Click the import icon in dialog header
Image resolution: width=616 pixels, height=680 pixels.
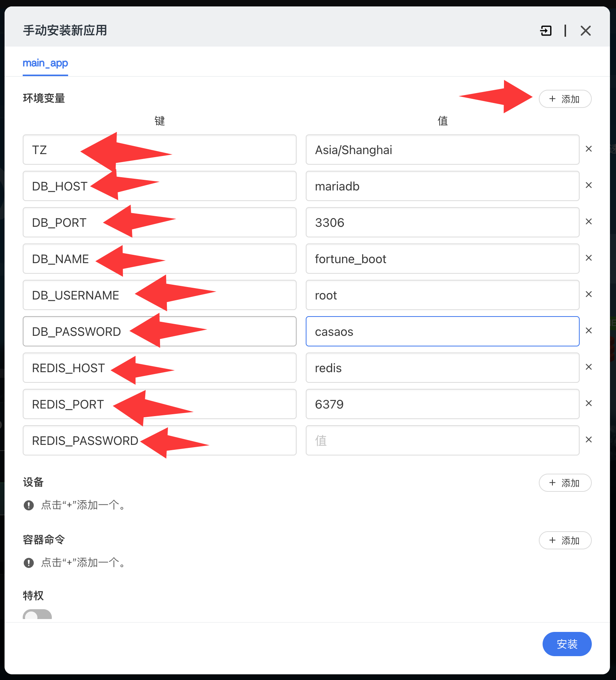546,31
